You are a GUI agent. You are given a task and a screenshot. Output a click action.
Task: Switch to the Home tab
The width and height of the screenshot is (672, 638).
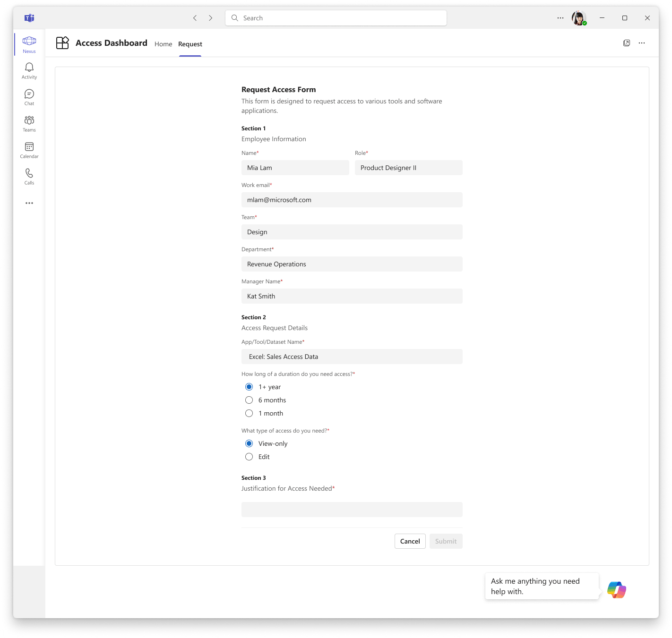point(163,44)
